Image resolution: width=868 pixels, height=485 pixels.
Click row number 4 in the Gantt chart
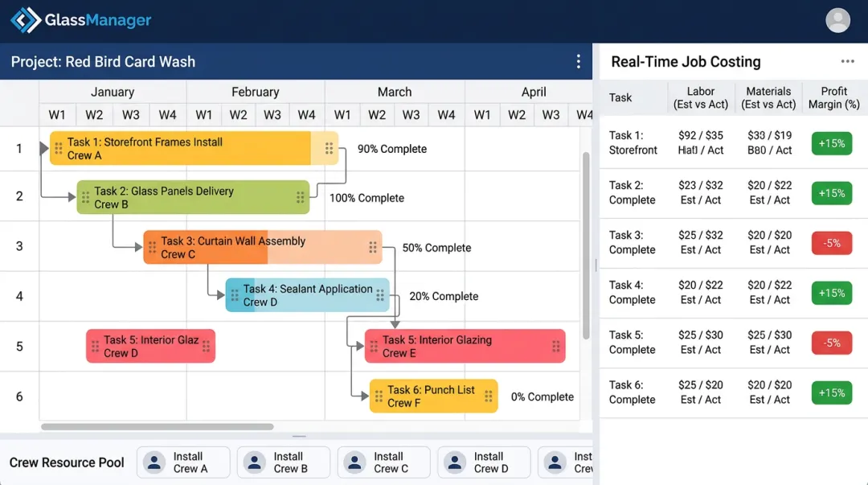[x=19, y=296]
